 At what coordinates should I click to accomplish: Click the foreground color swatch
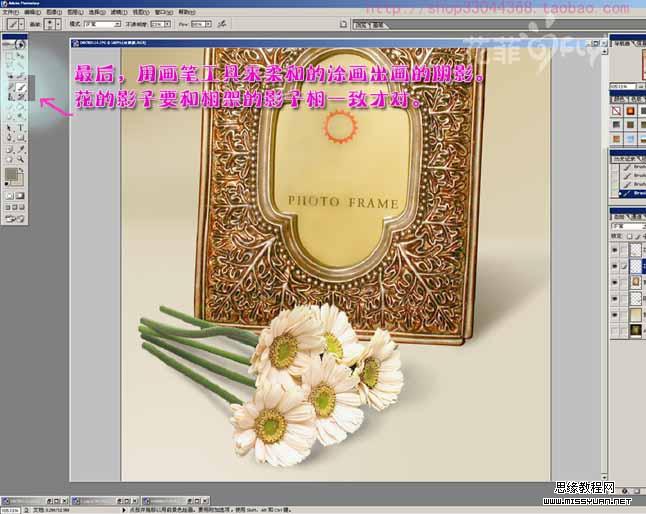[11, 175]
